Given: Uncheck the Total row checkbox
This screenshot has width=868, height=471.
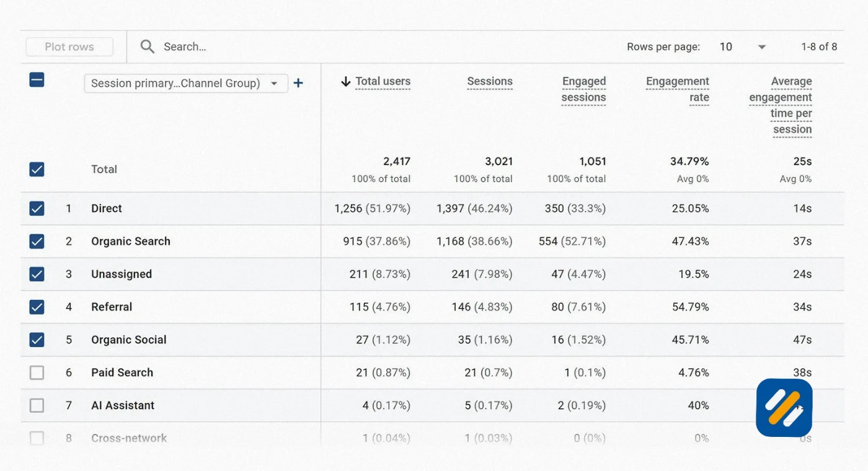Looking at the screenshot, I should tap(37, 169).
